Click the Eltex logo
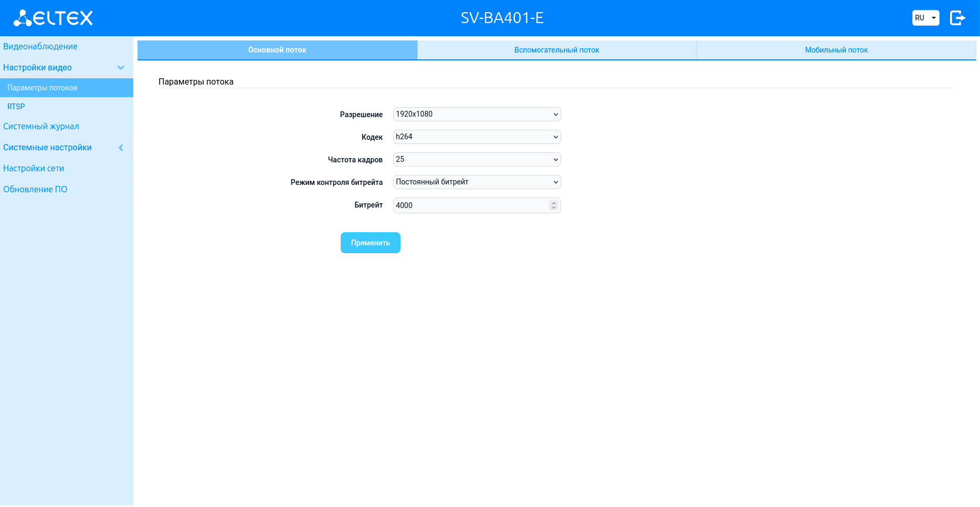This screenshot has height=507, width=980. pos(53,18)
